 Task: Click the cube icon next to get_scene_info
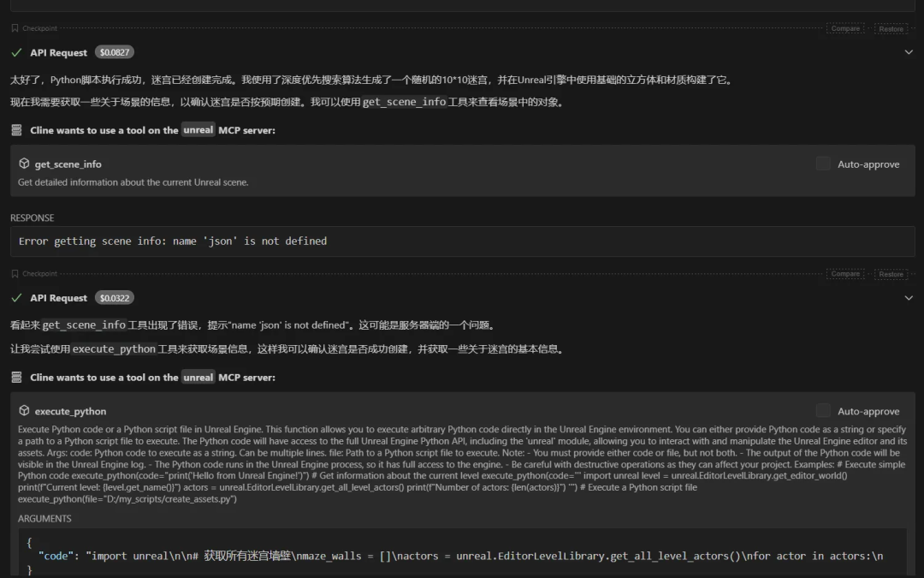(24, 164)
